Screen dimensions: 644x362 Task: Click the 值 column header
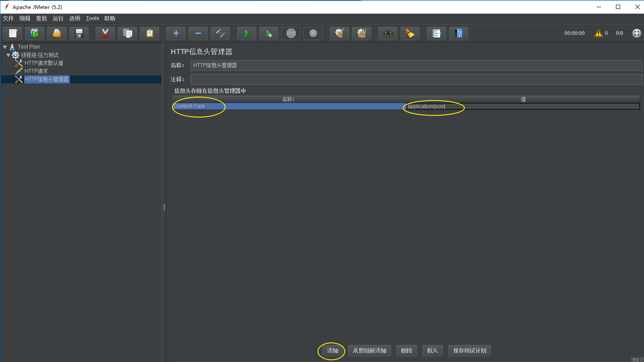point(523,99)
